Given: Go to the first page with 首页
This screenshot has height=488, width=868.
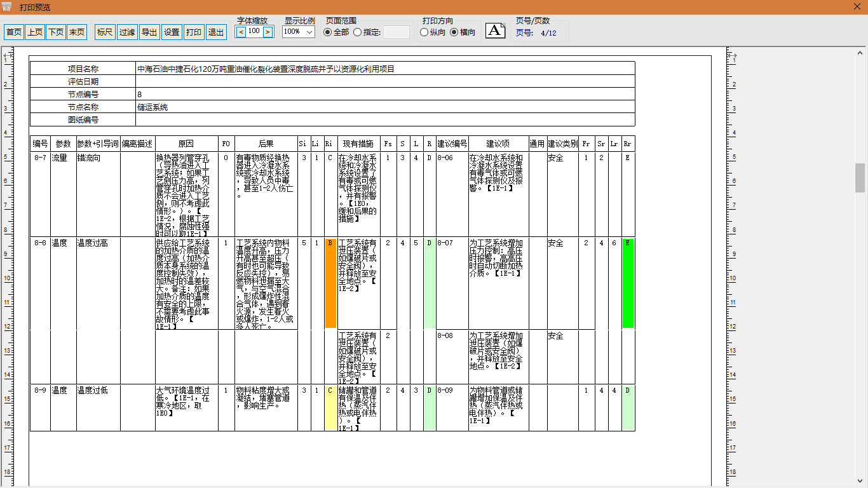Looking at the screenshot, I should click(14, 32).
